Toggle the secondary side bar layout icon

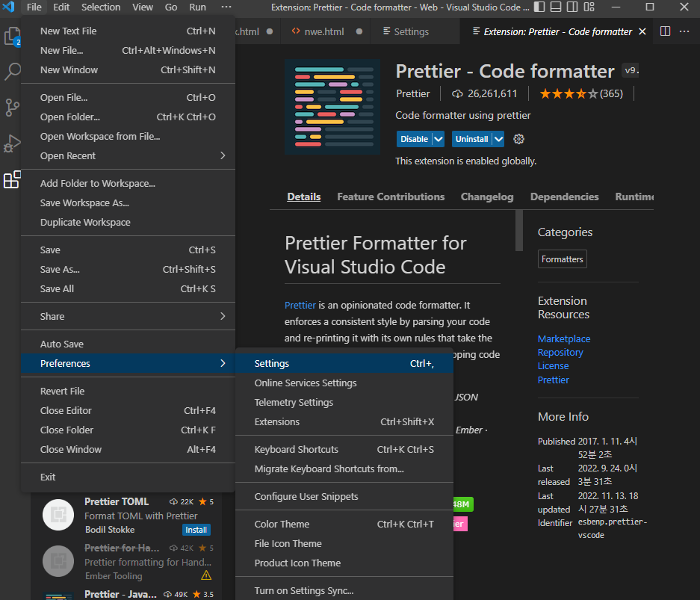(x=572, y=7)
